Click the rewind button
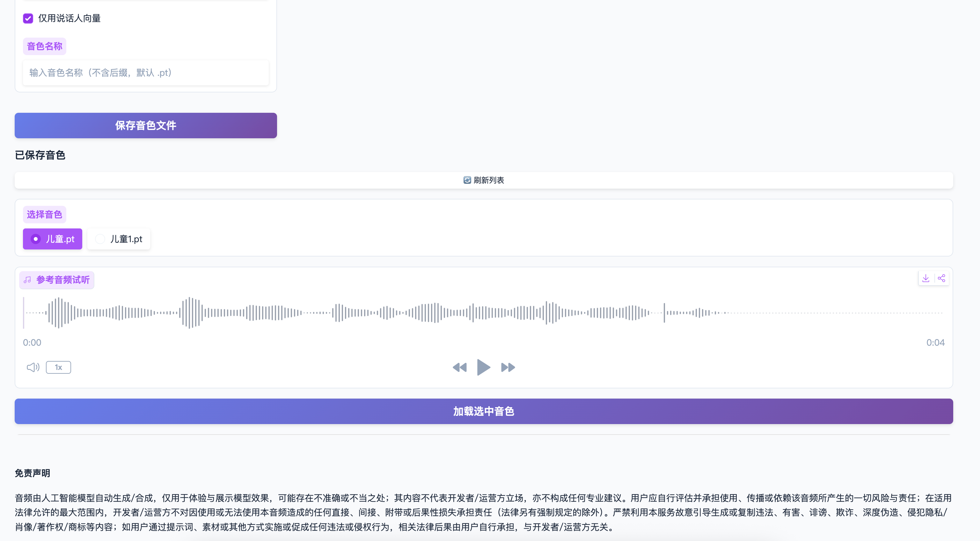 [x=460, y=367]
